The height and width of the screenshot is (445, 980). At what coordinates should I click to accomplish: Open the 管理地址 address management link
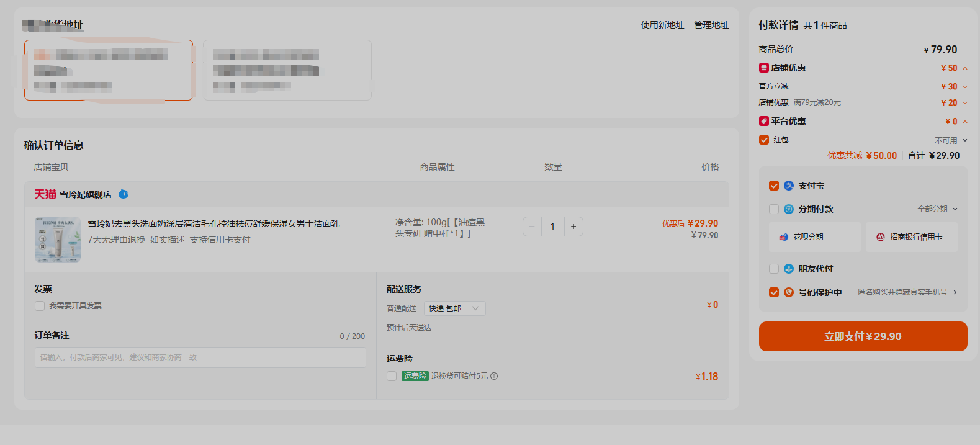711,25
